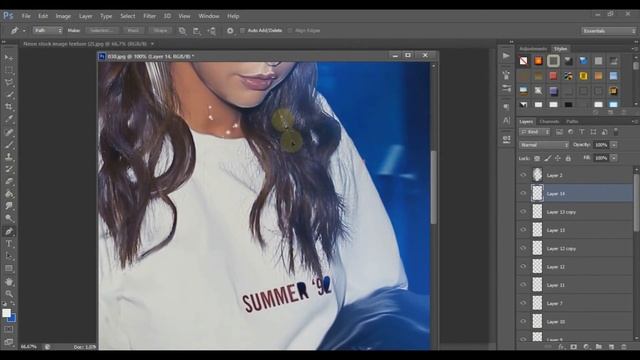This screenshot has width=640, height=360.
Task: Toggle layer filtering switch on/off
Action: tap(616, 132)
